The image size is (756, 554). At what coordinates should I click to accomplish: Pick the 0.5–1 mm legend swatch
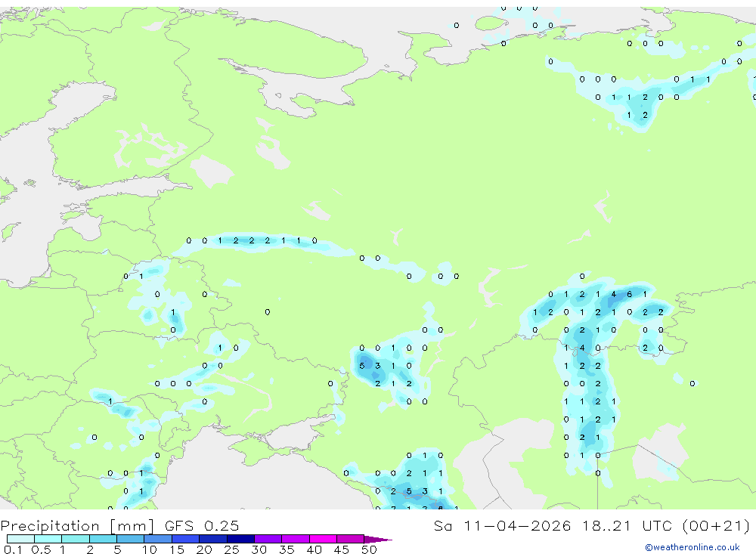48,539
